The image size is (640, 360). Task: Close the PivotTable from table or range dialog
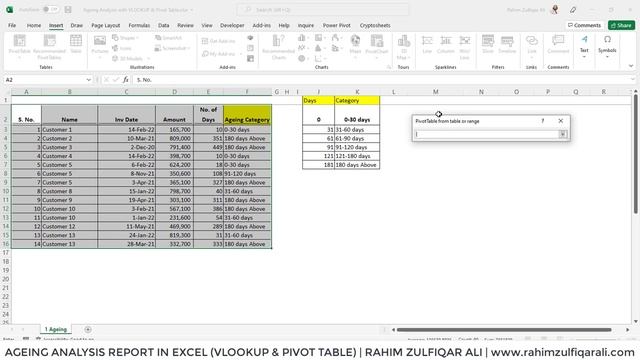(560, 121)
